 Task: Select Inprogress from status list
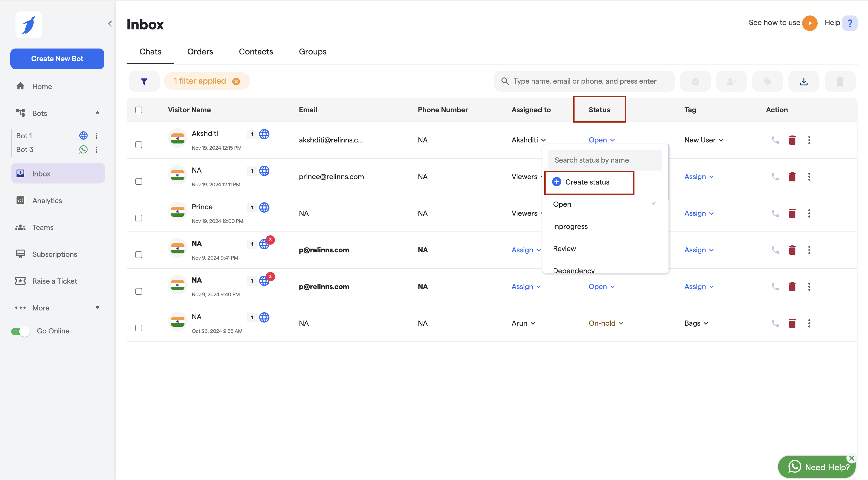coord(570,227)
